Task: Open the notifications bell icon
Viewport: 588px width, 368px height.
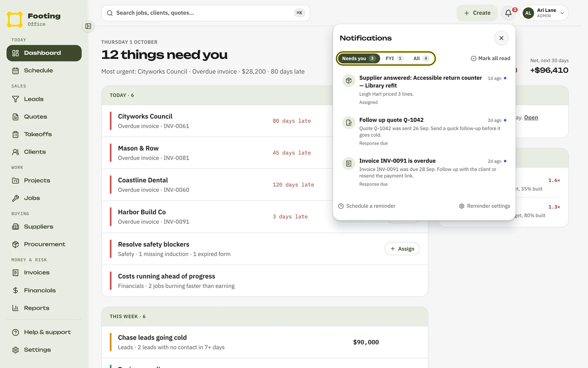Action: [x=509, y=13]
